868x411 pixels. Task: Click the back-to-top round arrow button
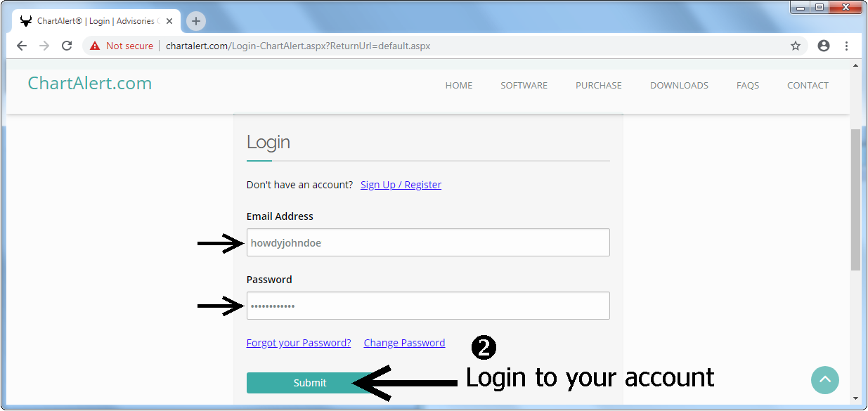coord(825,380)
